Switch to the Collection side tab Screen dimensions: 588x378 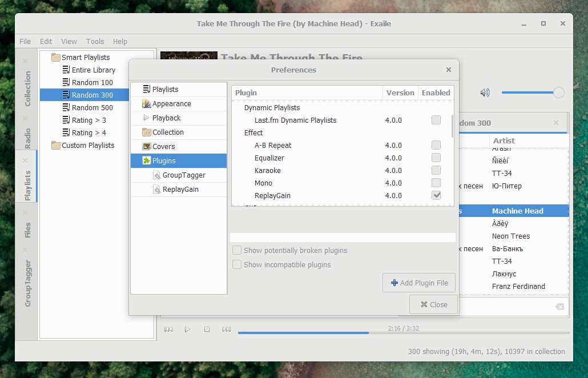point(27,89)
